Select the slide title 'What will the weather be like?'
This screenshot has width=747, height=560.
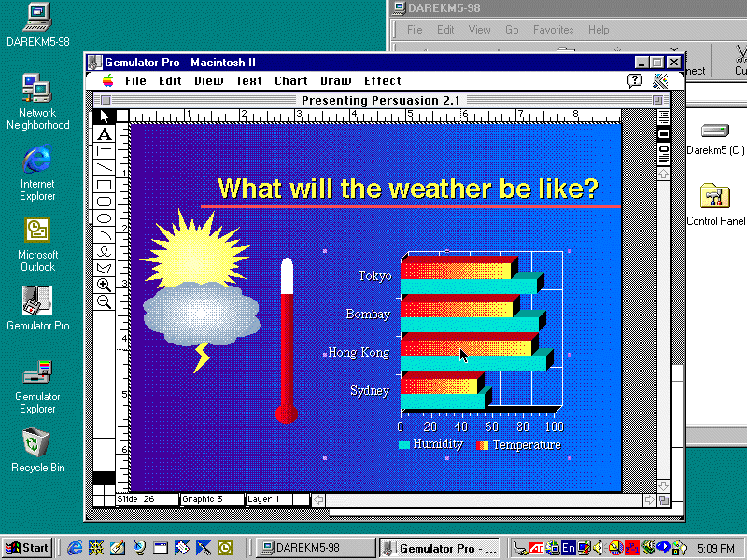coord(408,189)
